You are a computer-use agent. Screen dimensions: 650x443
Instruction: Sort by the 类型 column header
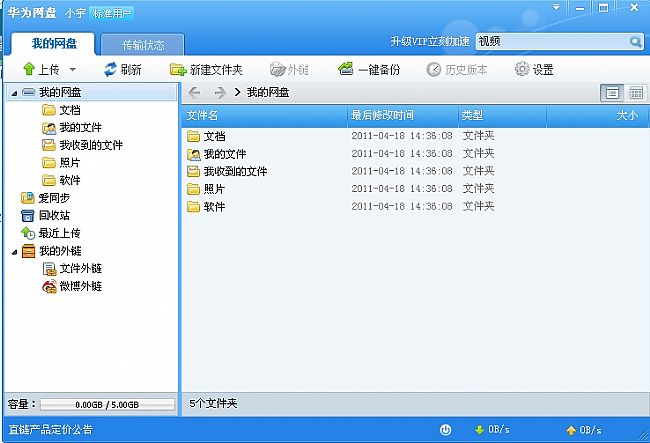click(502, 115)
